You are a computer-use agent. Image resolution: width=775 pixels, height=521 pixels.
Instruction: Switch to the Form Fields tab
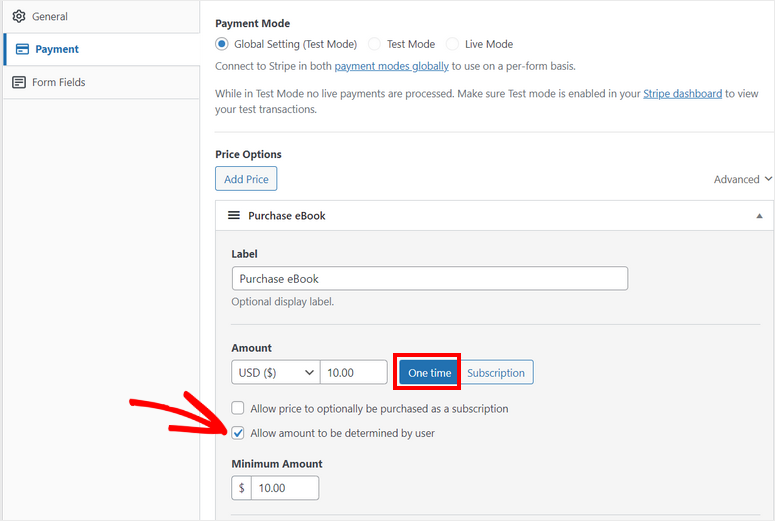(58, 82)
